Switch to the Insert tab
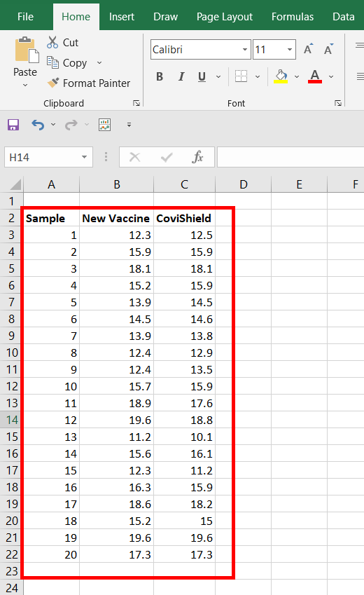 (121, 17)
